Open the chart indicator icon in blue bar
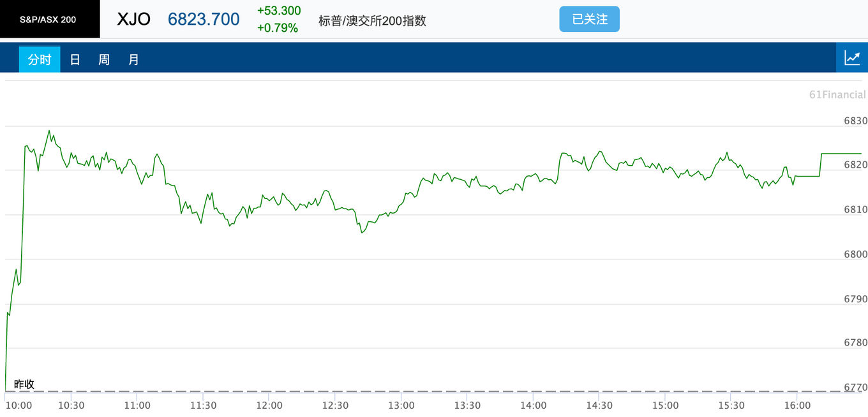 (852, 58)
